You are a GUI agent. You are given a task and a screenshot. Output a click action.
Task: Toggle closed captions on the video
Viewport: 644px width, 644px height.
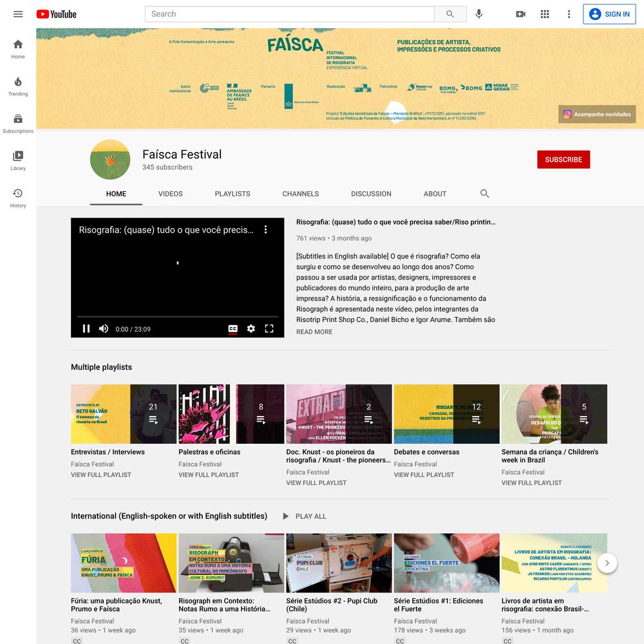(x=233, y=328)
